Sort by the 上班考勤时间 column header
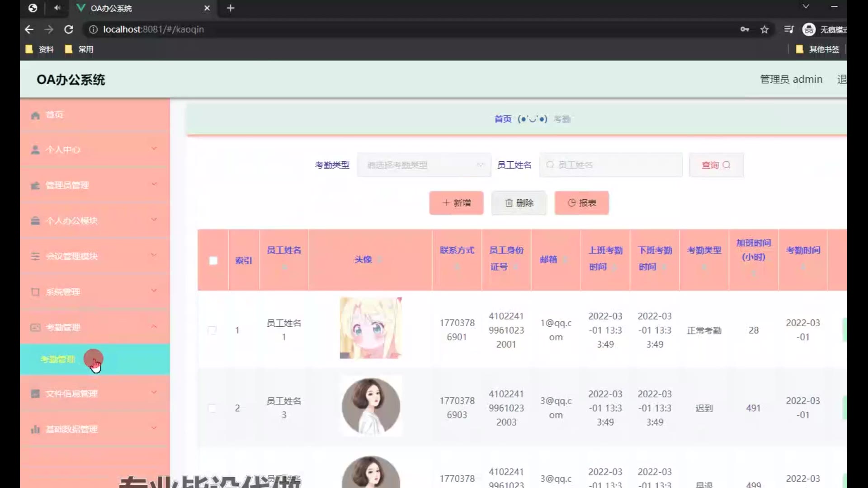The width and height of the screenshot is (868, 488). point(605,259)
